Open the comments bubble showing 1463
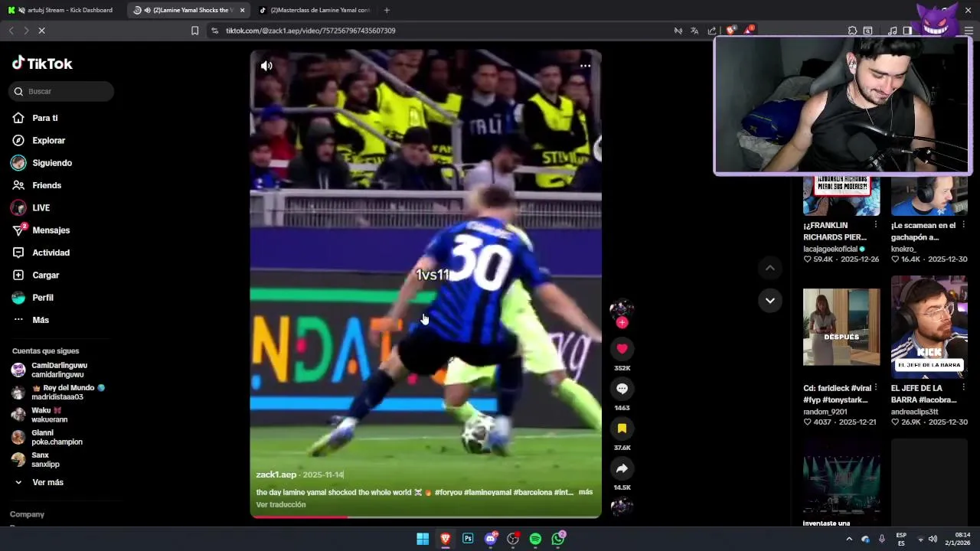 [x=622, y=389]
